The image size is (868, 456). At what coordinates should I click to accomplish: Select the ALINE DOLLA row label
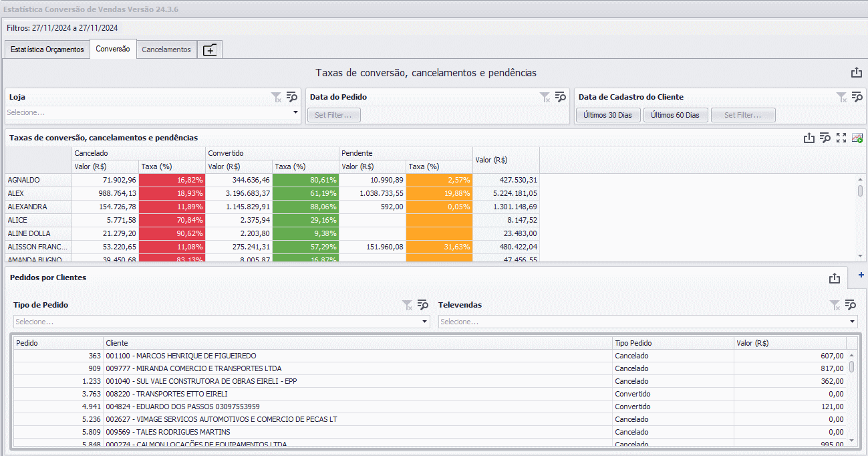38,233
